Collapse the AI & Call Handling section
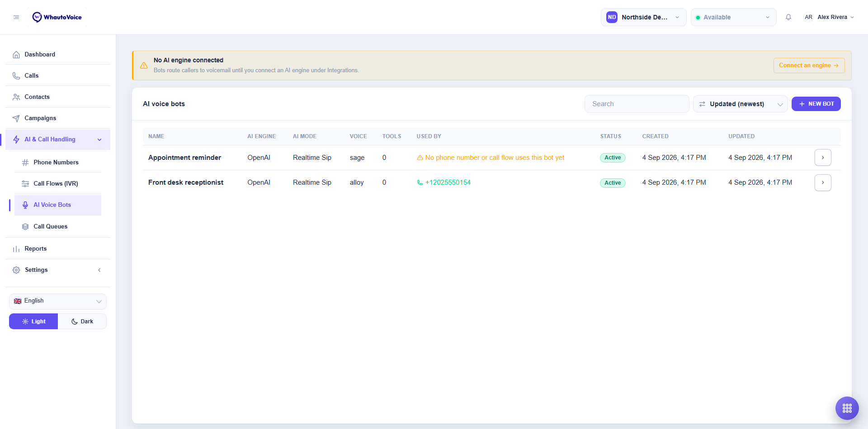Viewport: 868px width, 429px height. click(x=58, y=140)
